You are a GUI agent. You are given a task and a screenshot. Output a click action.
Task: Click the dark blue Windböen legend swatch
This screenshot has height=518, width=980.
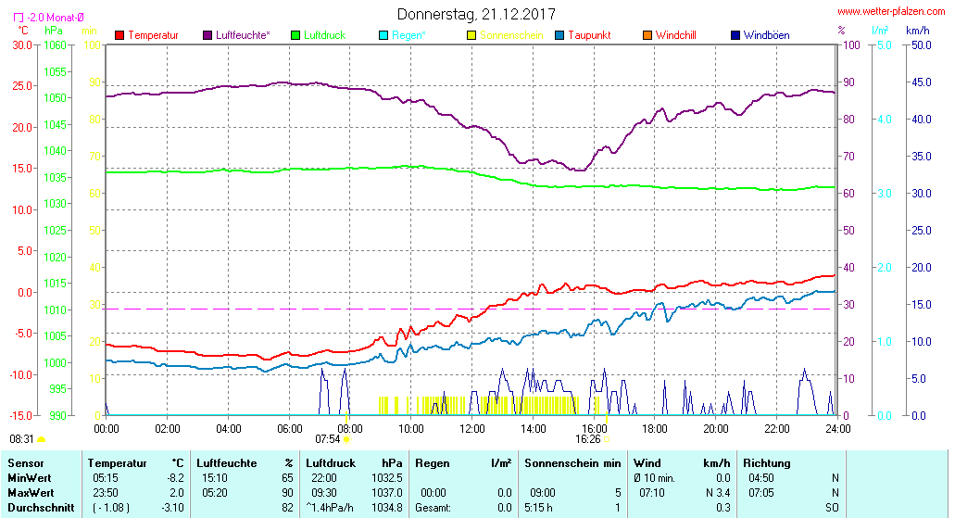(735, 35)
